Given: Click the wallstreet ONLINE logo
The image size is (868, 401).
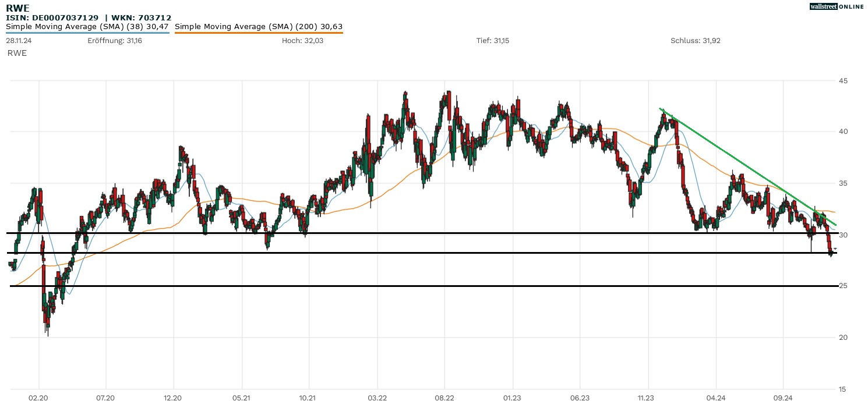Looking at the screenshot, I should 837,6.
